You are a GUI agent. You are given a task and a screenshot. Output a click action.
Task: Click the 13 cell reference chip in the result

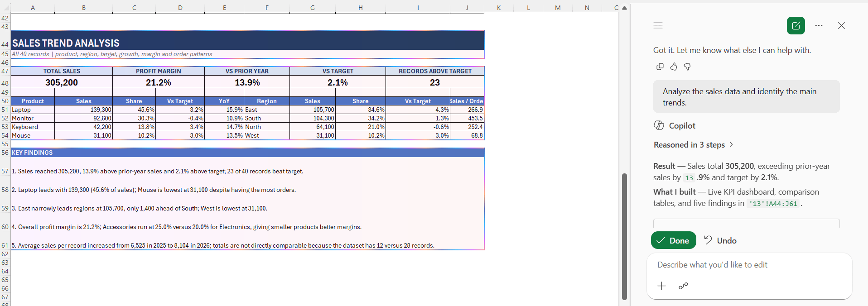pos(689,178)
